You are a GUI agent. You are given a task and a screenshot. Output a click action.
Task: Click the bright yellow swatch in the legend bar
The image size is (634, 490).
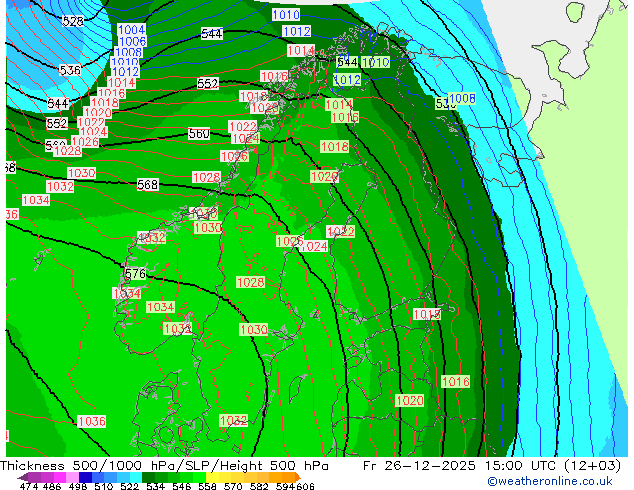(212, 477)
